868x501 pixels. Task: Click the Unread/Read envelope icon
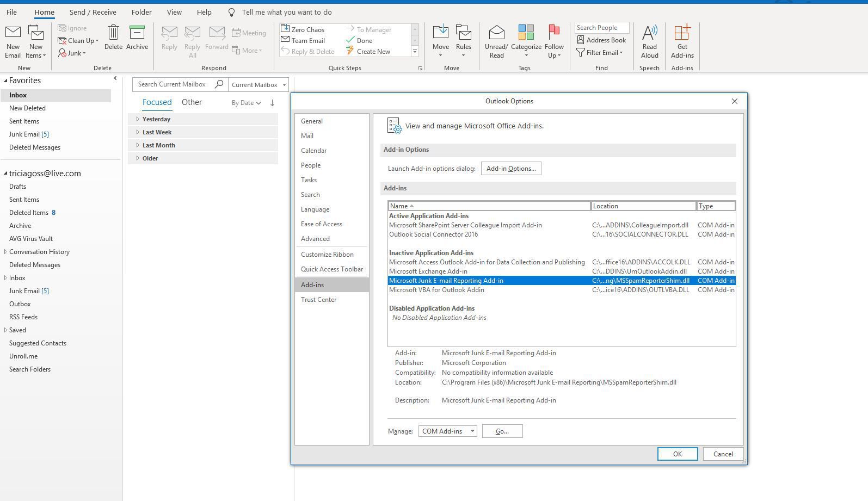point(496,33)
